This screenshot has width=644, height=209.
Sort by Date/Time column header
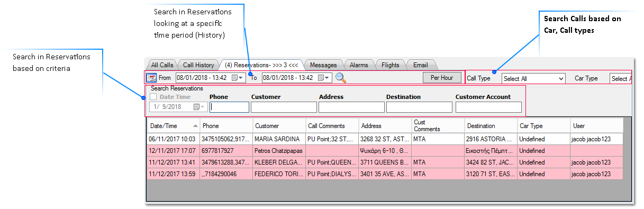pos(174,126)
